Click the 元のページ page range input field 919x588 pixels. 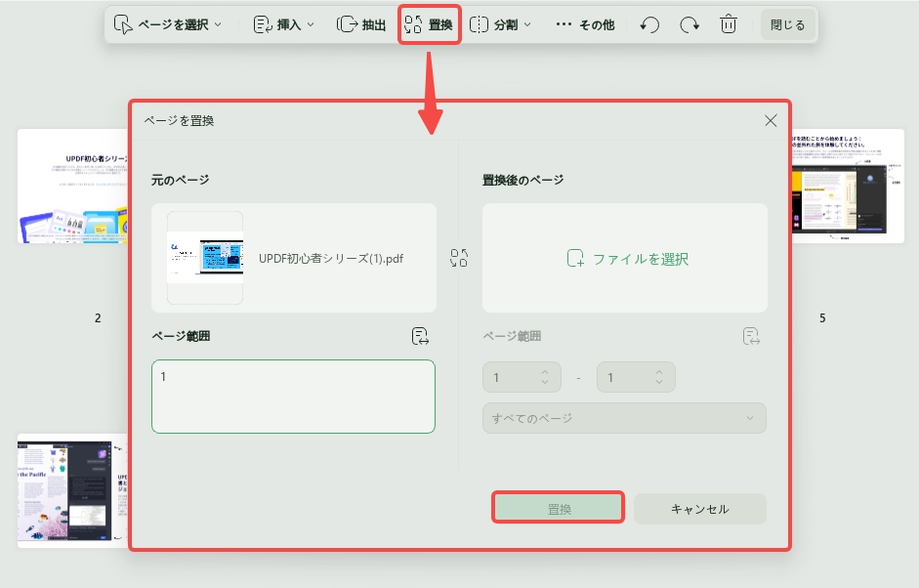click(x=293, y=397)
